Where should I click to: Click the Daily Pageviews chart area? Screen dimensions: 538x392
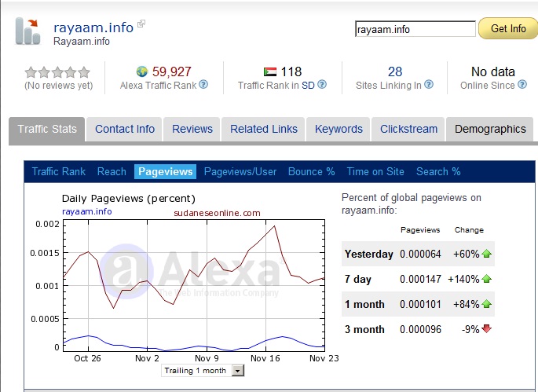(194, 286)
